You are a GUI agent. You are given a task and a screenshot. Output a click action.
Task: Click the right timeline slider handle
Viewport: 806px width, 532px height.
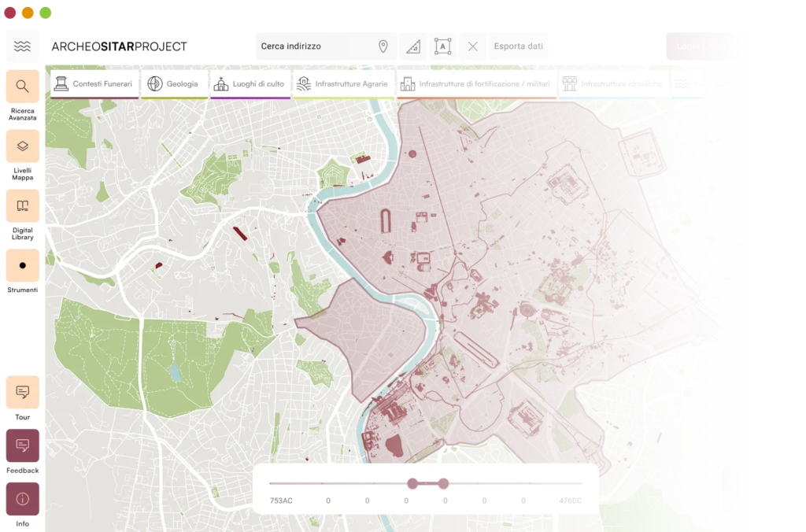pos(443,483)
